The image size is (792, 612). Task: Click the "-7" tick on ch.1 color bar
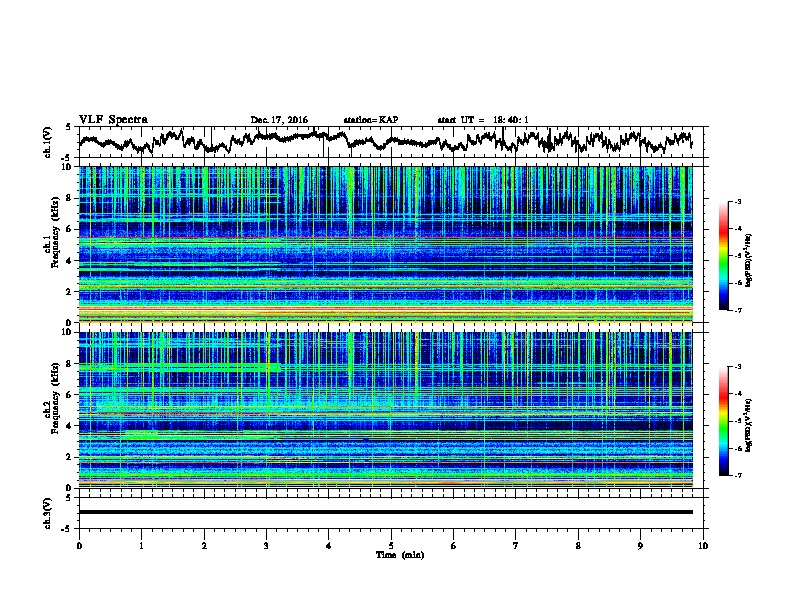point(737,310)
